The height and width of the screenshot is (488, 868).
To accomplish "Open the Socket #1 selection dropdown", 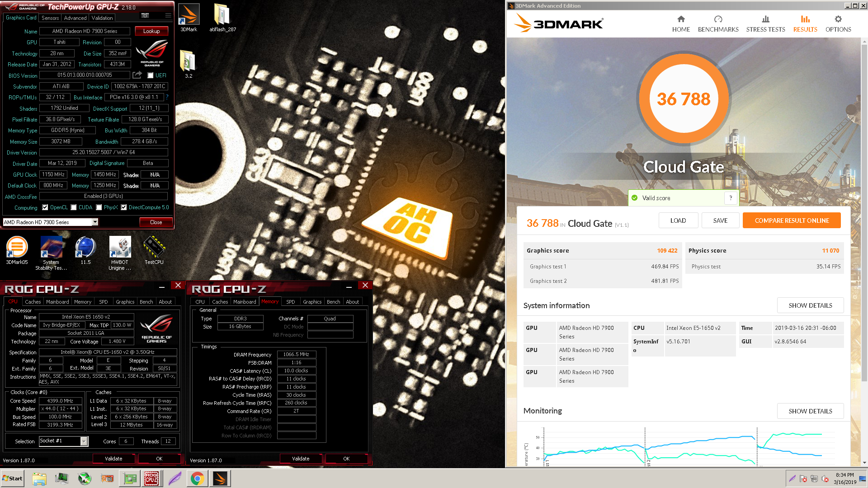I will 84,441.
